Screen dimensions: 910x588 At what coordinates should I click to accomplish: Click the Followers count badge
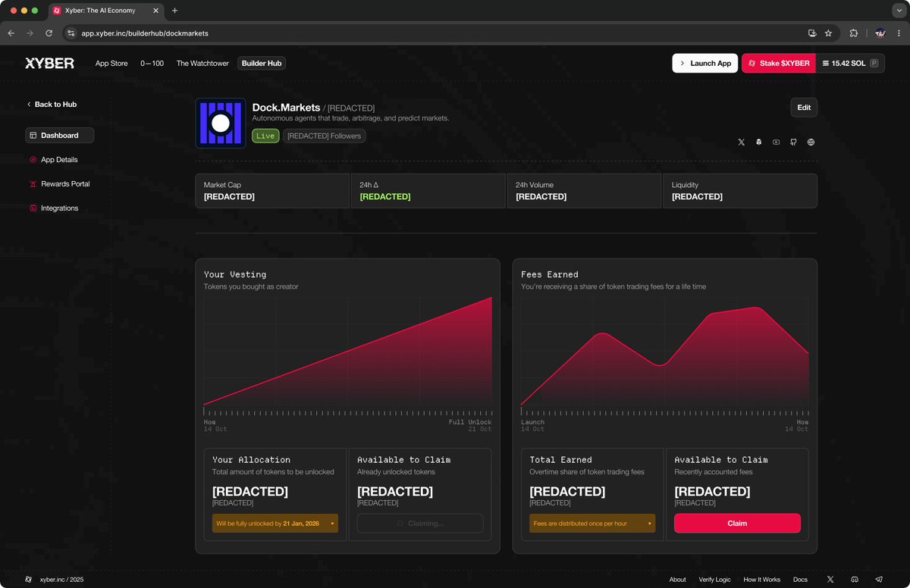click(x=324, y=136)
